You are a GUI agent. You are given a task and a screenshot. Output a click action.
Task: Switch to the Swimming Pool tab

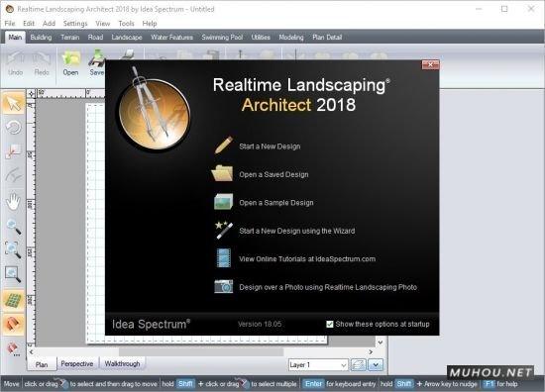tap(222, 38)
